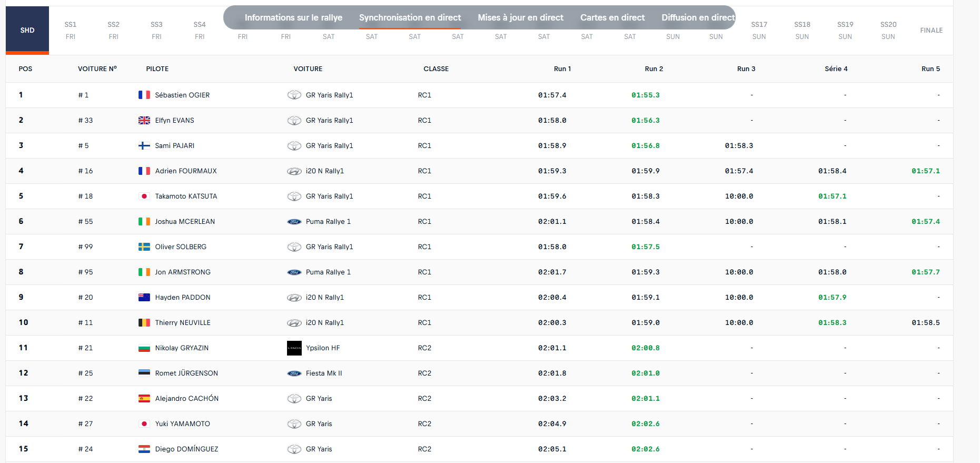Click the Run 3 column header
Screen dimensions: 980x463
(746, 68)
